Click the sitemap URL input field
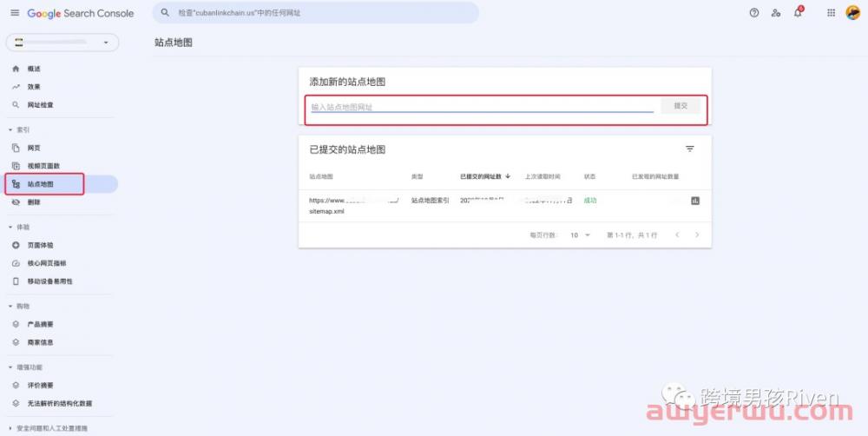The width and height of the screenshot is (868, 436). (x=482, y=107)
